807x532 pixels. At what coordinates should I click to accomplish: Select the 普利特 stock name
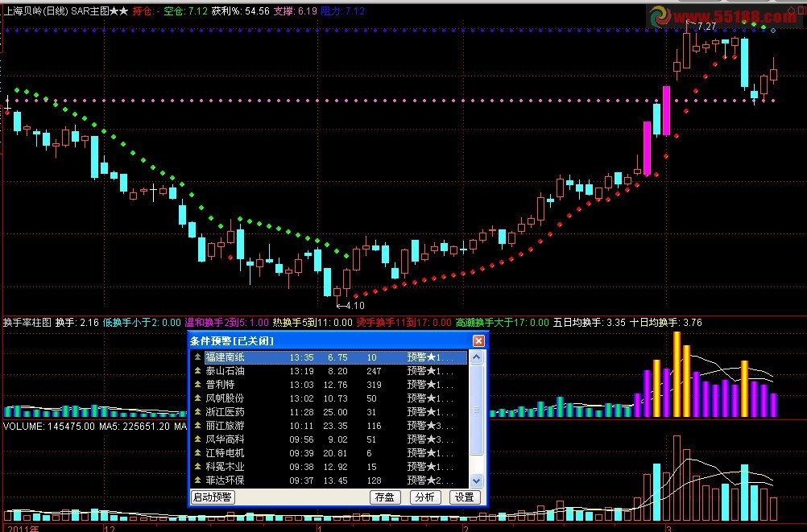(x=220, y=385)
